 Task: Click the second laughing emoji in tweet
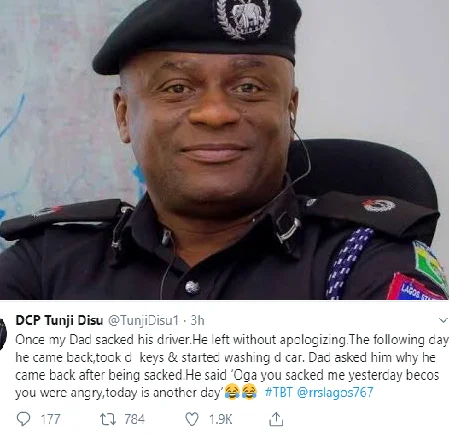[249, 392]
